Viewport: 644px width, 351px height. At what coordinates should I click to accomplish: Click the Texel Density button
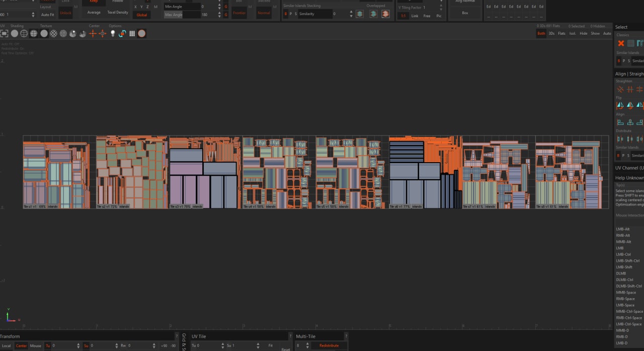(x=118, y=12)
